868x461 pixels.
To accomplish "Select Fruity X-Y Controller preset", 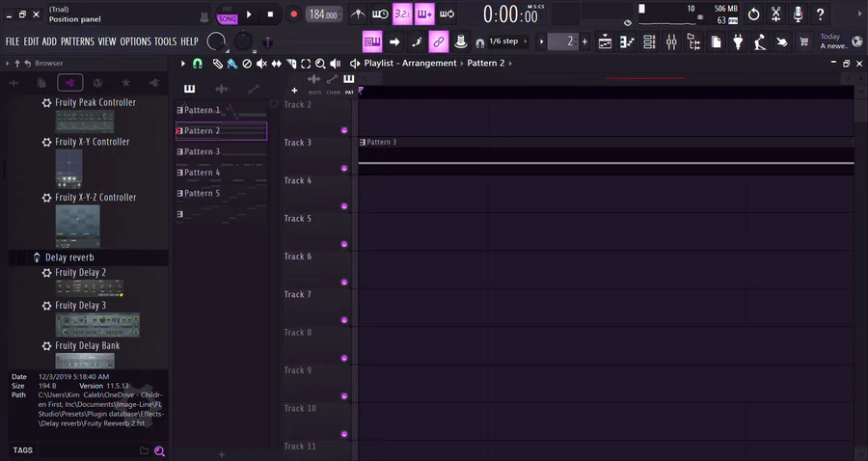I will [92, 142].
